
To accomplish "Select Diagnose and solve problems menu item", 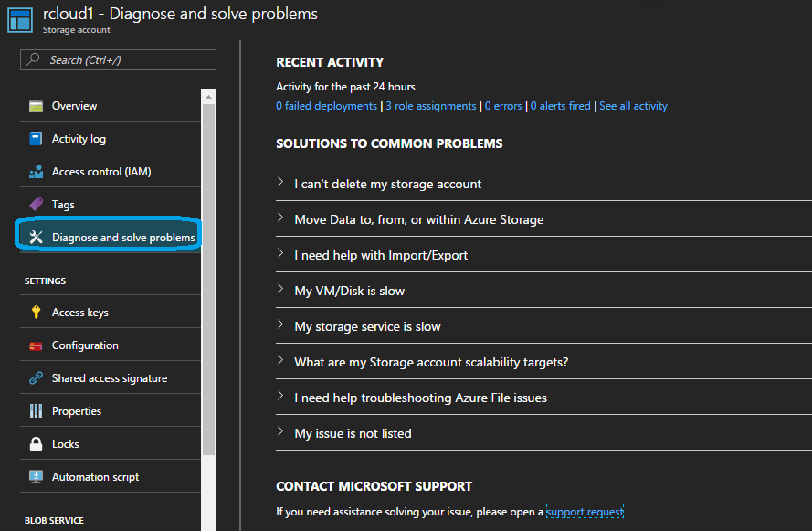I will tap(122, 238).
